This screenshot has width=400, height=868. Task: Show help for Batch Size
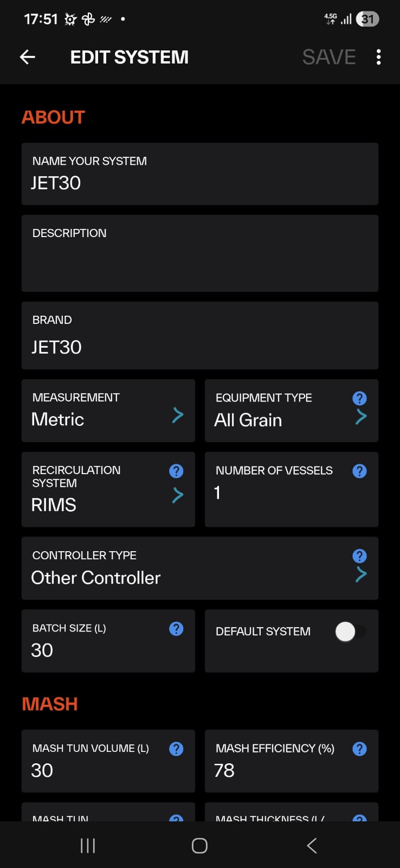point(176,629)
